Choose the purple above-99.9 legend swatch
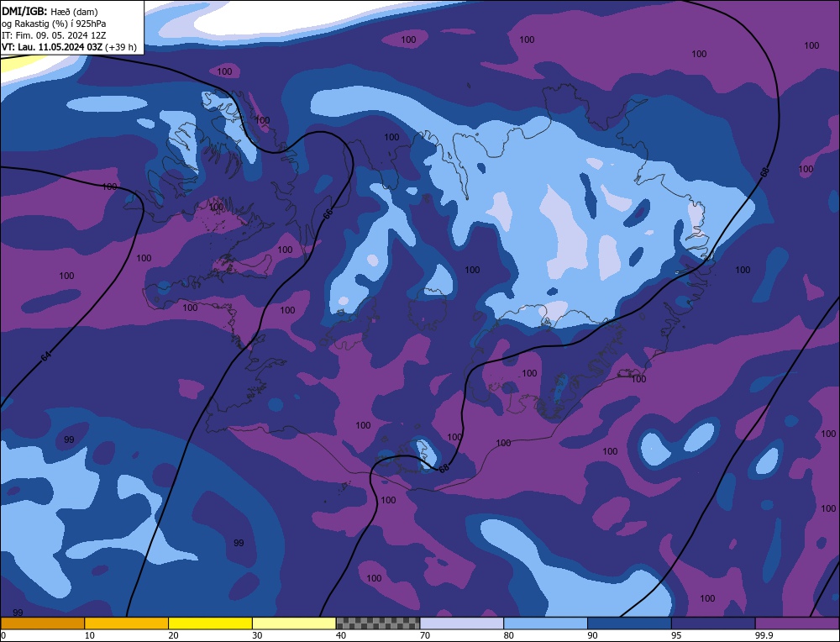 [x=797, y=624]
